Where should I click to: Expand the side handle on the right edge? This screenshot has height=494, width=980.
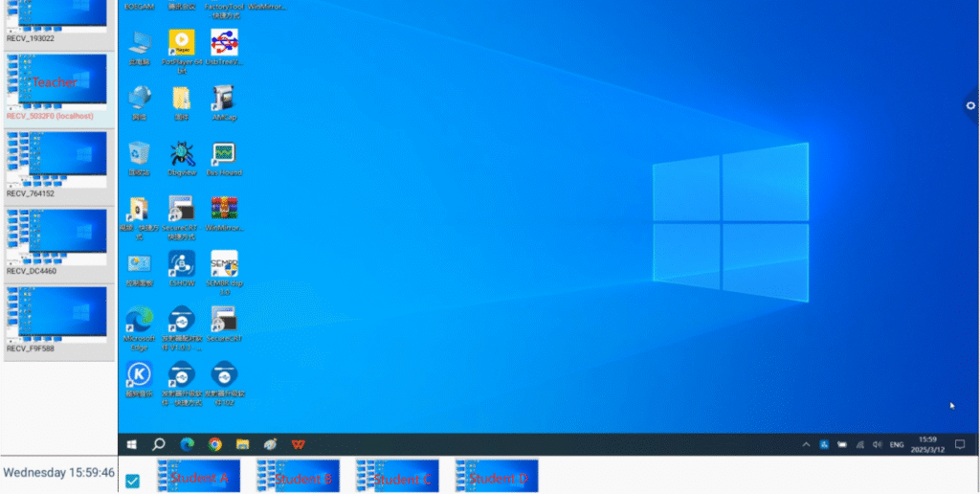(971, 105)
